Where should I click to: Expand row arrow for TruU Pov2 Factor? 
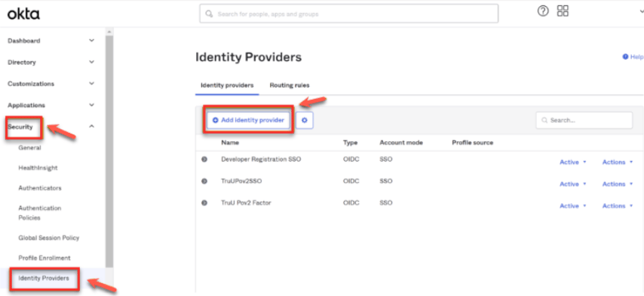204,202
